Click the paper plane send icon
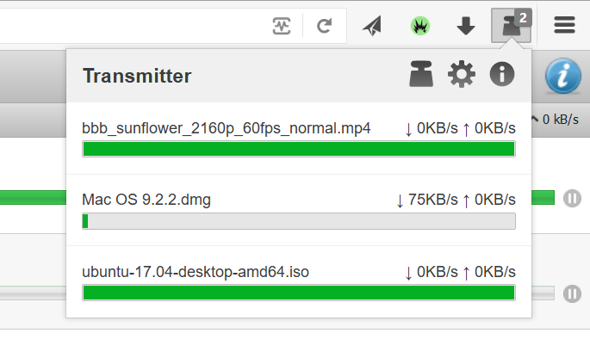 click(372, 26)
